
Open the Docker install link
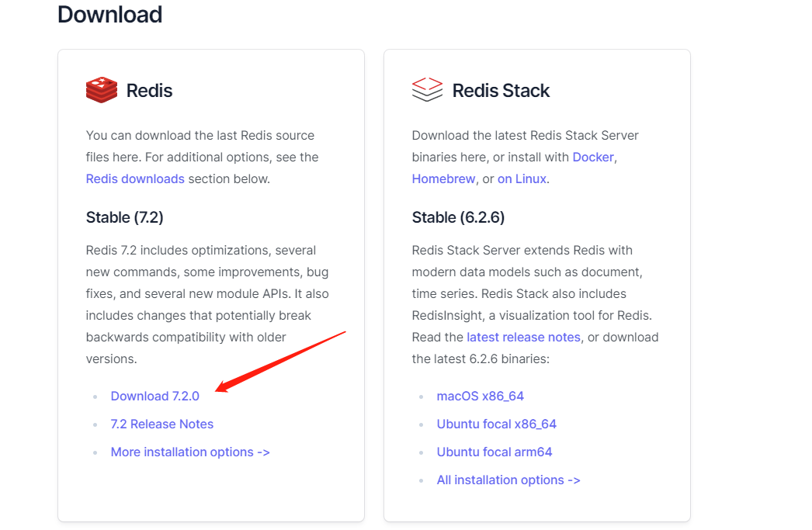coord(593,157)
